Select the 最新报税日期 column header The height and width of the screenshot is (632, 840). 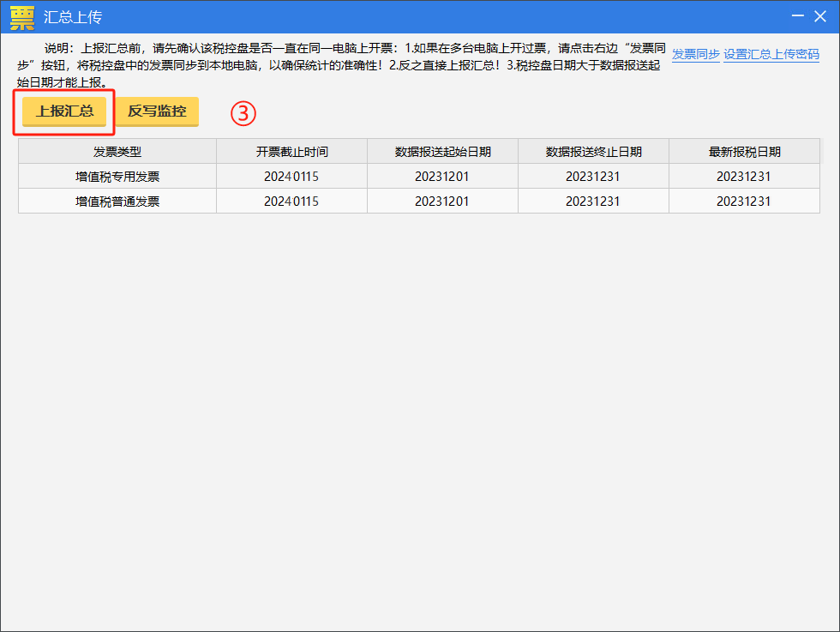[x=744, y=151]
